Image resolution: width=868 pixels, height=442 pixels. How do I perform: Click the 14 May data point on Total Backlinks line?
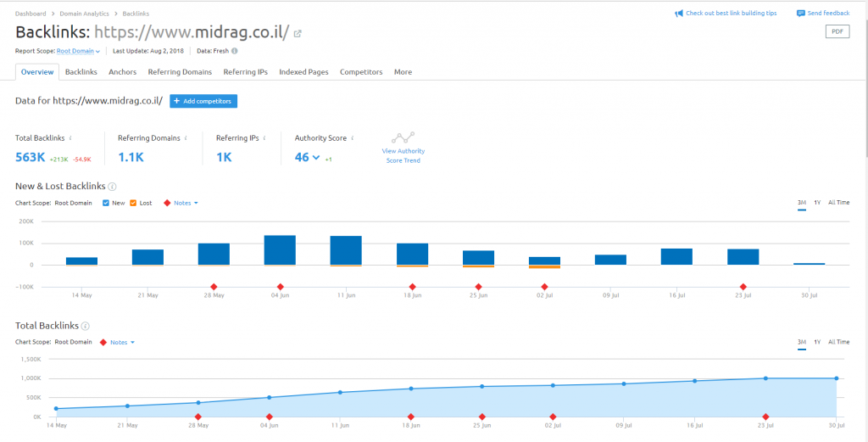click(56, 409)
